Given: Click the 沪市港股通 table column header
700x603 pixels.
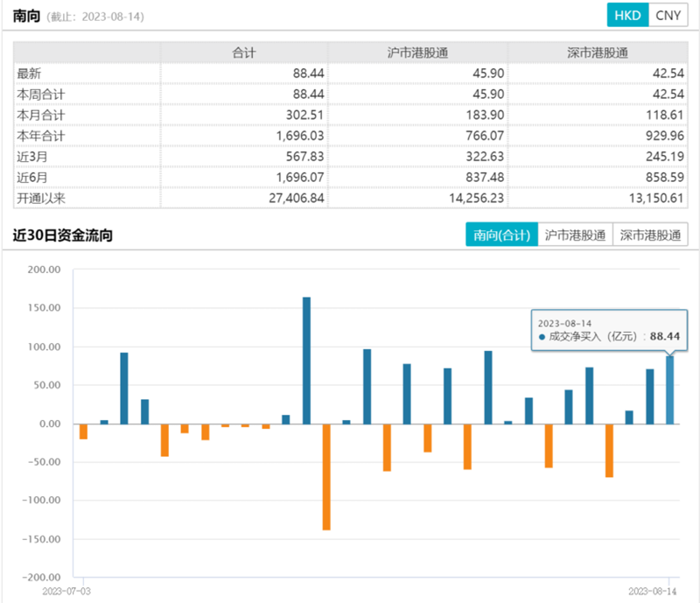Looking at the screenshot, I should [x=418, y=53].
